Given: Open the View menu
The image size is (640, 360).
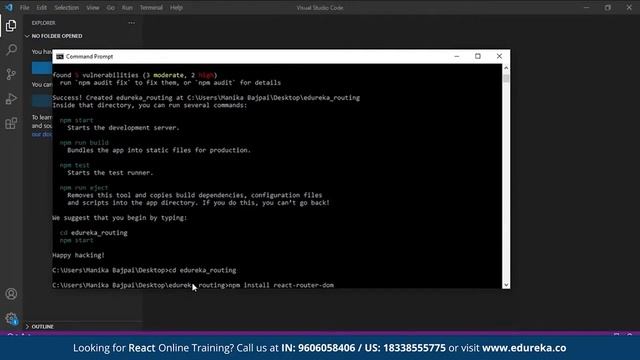Looking at the screenshot, I should tap(93, 8).
